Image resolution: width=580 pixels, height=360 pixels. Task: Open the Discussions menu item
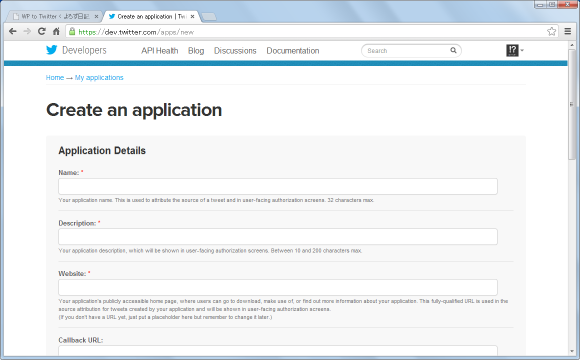coord(235,51)
